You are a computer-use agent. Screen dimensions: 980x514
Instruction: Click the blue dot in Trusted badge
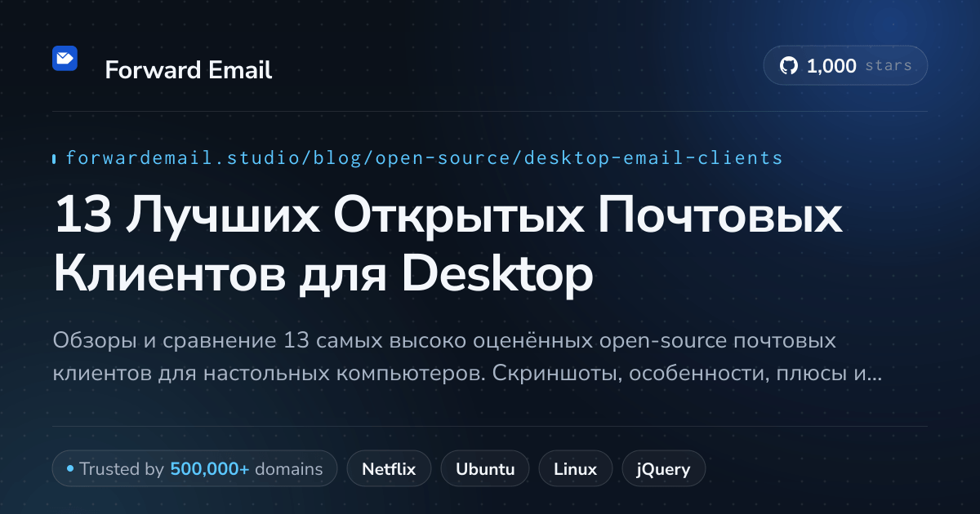pyautogui.click(x=70, y=469)
